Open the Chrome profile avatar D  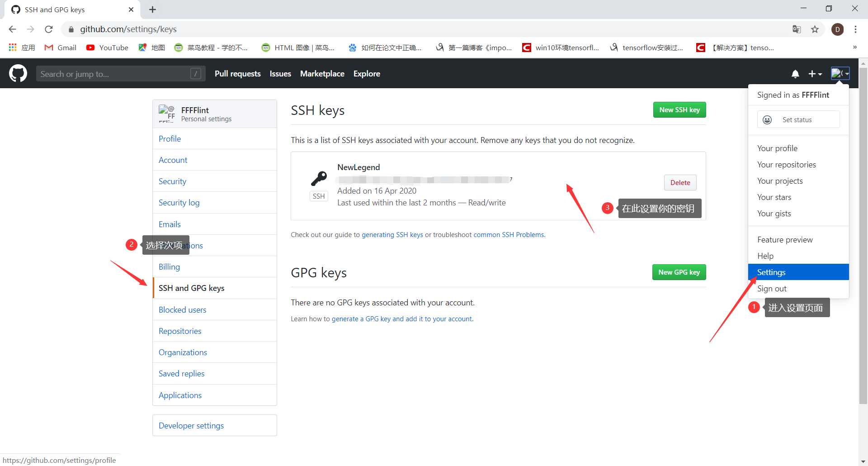pos(837,29)
